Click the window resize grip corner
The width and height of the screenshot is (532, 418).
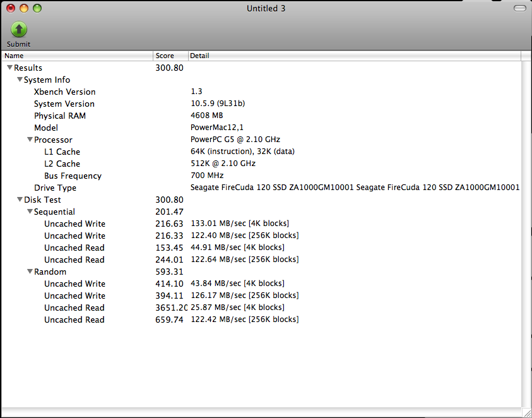click(x=526, y=412)
